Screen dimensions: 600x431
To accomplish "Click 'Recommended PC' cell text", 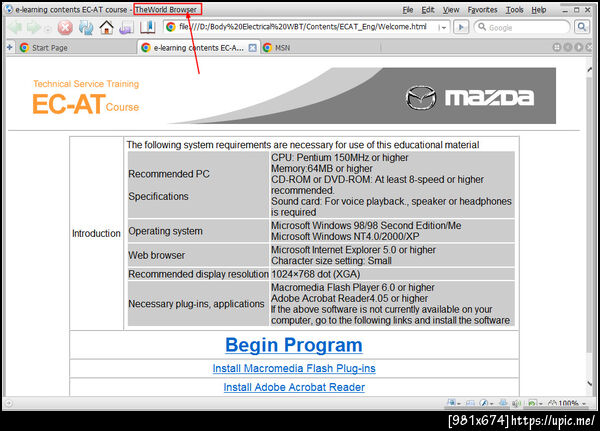I will coord(169,174).
